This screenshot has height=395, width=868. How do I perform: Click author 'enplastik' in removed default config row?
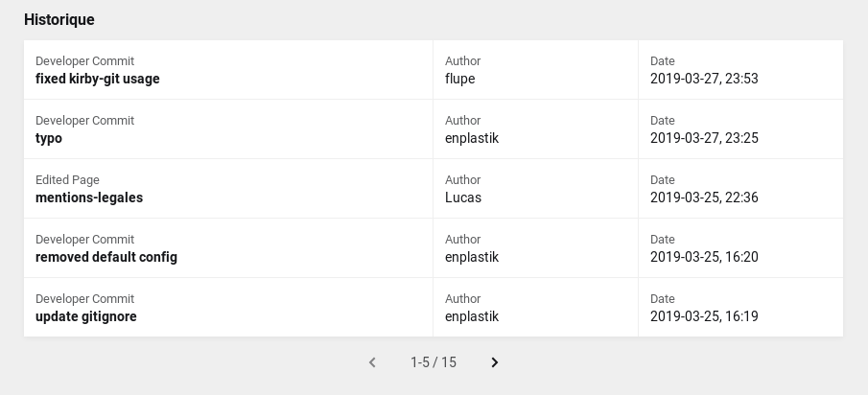click(x=472, y=257)
